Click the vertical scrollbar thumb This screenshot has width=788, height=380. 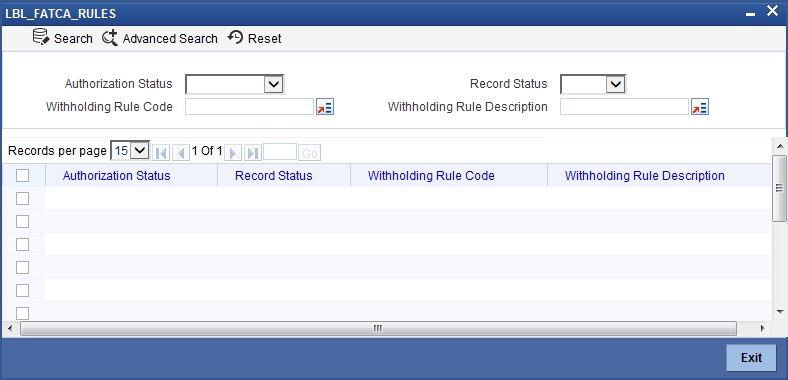pyautogui.click(x=779, y=188)
